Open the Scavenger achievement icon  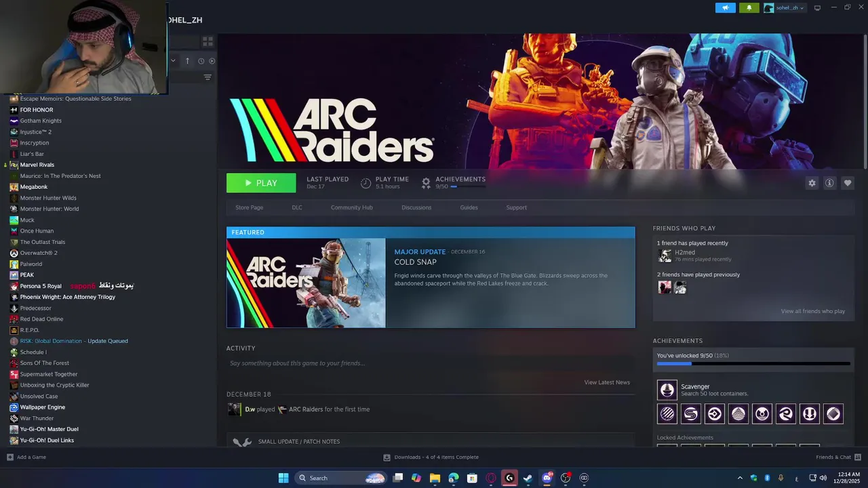click(x=667, y=390)
